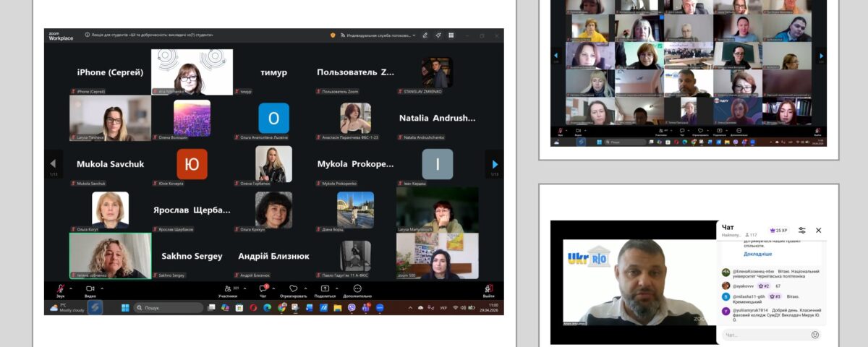
Task: Toggle the muted microphone Звук button
Action: 60,288
